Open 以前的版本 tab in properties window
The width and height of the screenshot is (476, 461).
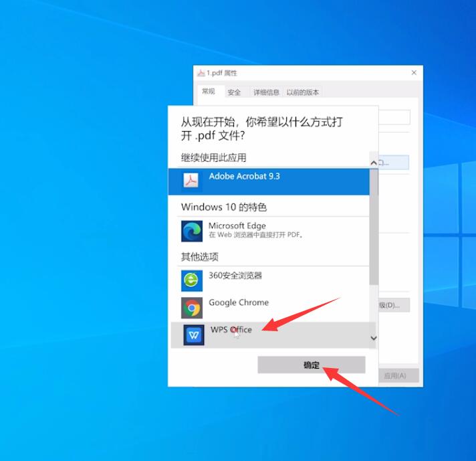303,92
